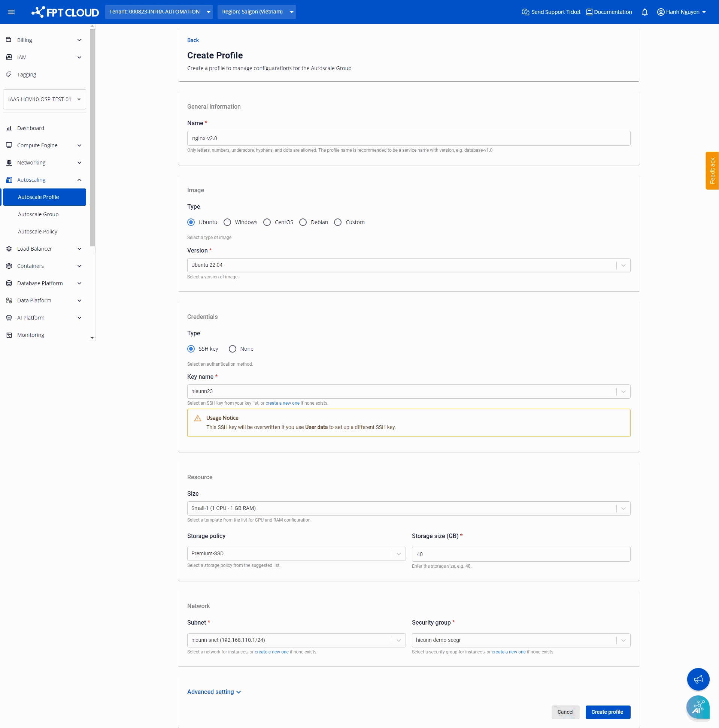
Task: Open the IAAS-HCM10-OSP-TEST-01 project dropdown
Action: pos(45,100)
